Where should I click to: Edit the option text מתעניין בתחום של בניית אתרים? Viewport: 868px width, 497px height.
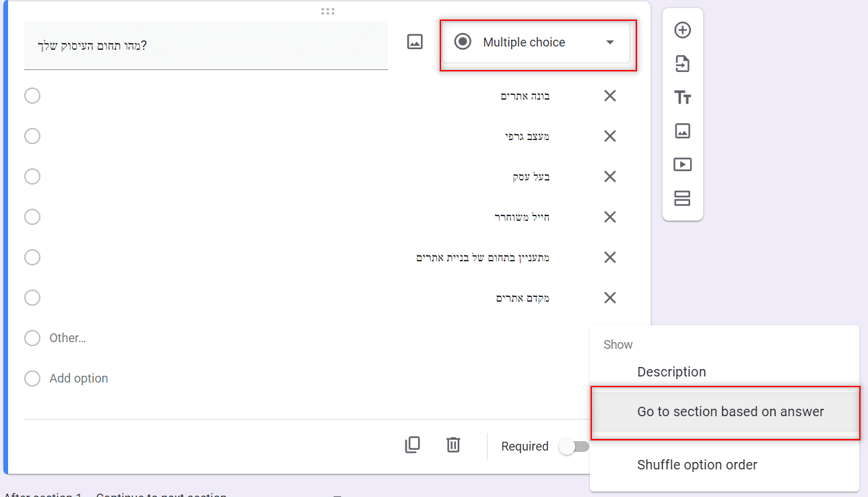click(x=483, y=257)
